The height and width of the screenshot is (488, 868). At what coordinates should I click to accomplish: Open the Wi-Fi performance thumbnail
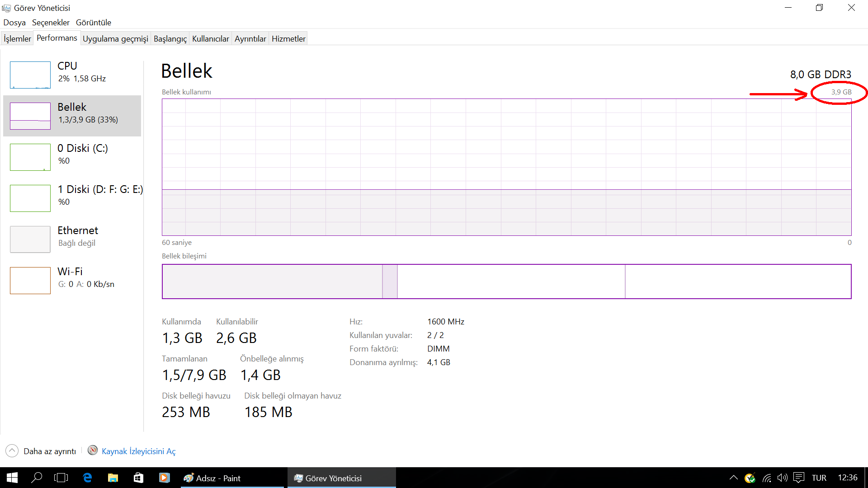tap(30, 281)
